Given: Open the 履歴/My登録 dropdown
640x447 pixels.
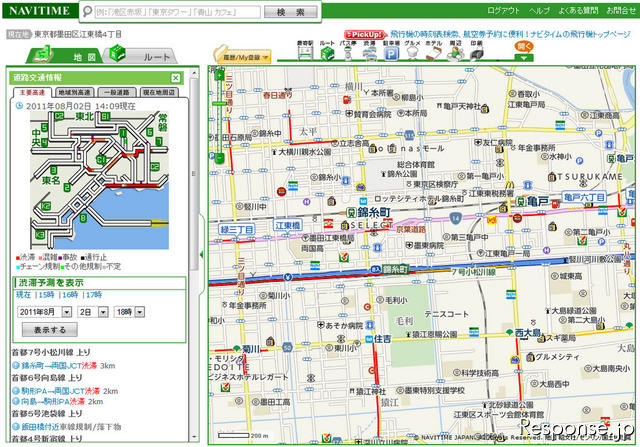Looking at the screenshot, I should click(242, 58).
